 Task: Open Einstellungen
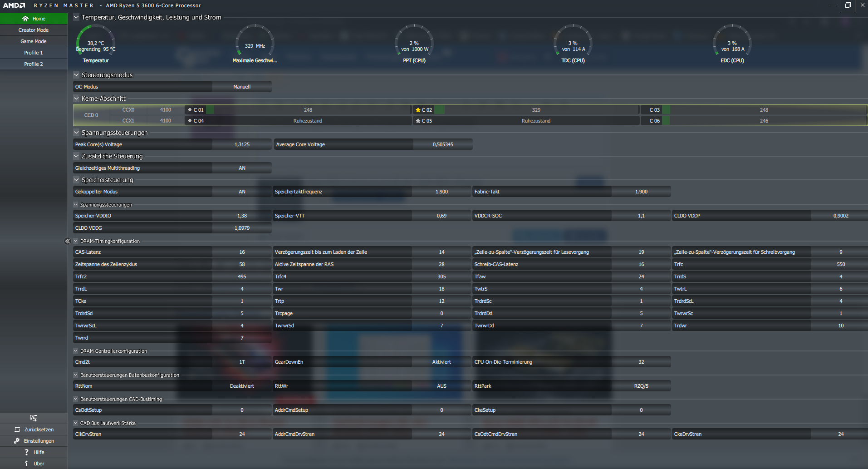34,441
